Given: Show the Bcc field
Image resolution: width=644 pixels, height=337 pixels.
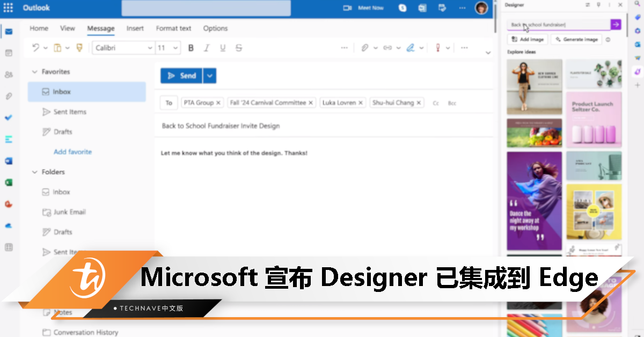Looking at the screenshot, I should click(x=452, y=103).
